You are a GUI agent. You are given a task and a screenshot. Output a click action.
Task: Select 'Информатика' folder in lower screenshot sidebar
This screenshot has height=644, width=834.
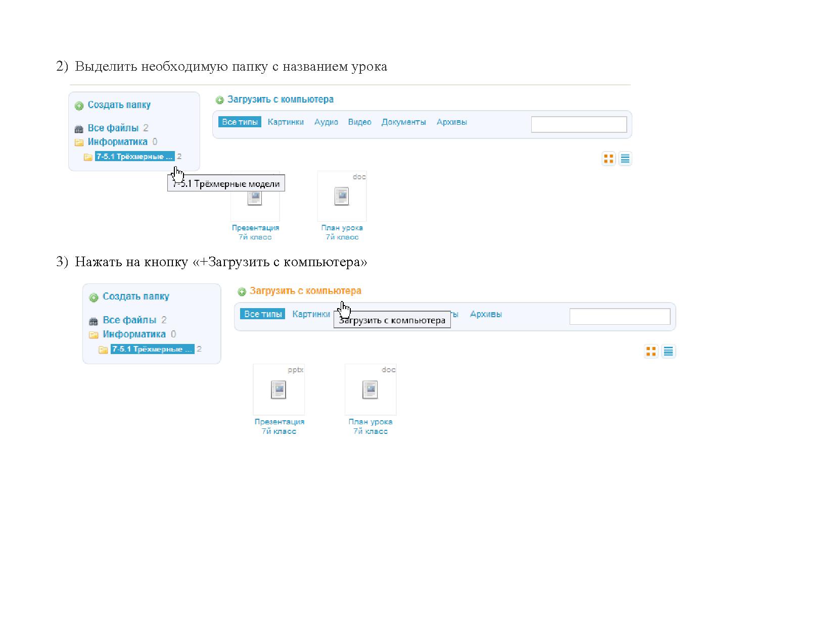134,334
